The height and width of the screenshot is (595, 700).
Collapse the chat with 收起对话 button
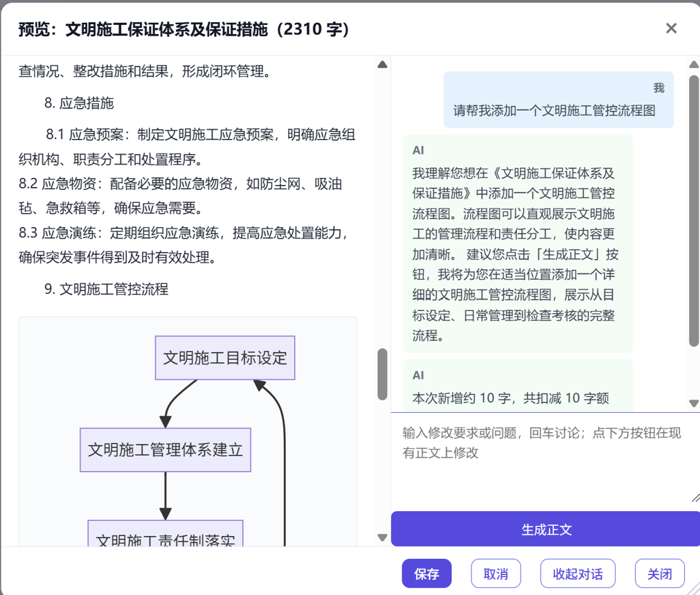pyautogui.click(x=577, y=574)
